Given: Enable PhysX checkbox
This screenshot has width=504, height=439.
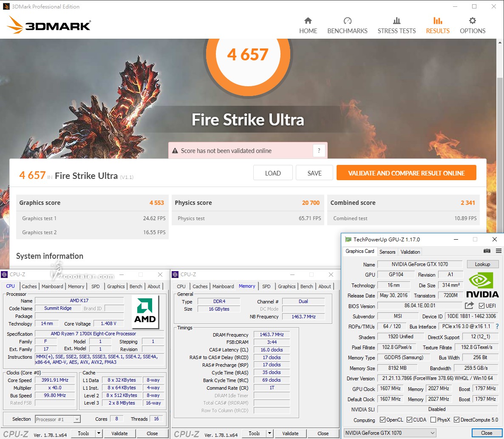Looking at the screenshot, I should (x=433, y=420).
